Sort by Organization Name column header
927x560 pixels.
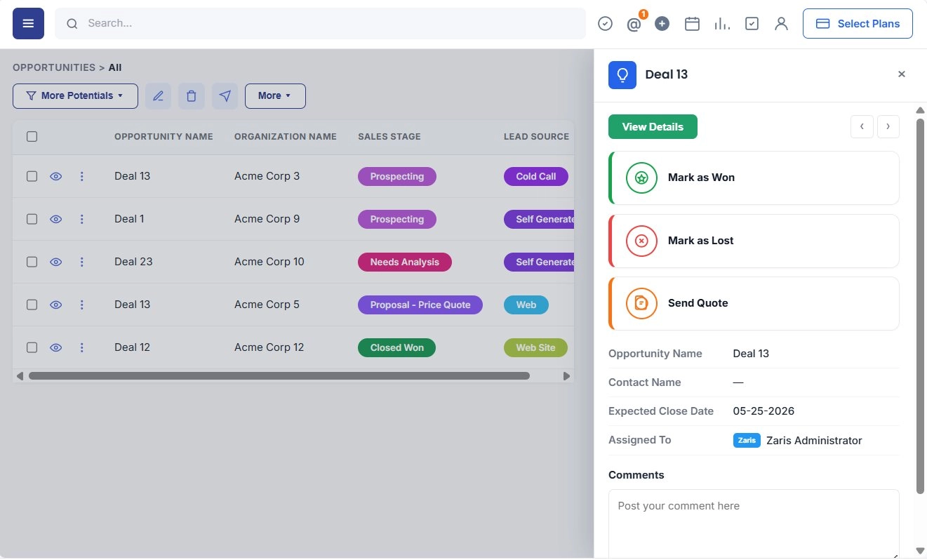tap(286, 137)
